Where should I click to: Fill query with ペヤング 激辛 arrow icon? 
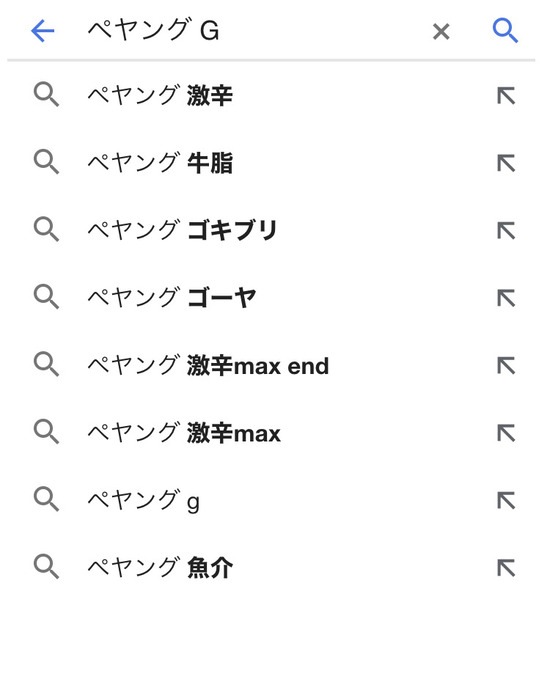(506, 96)
